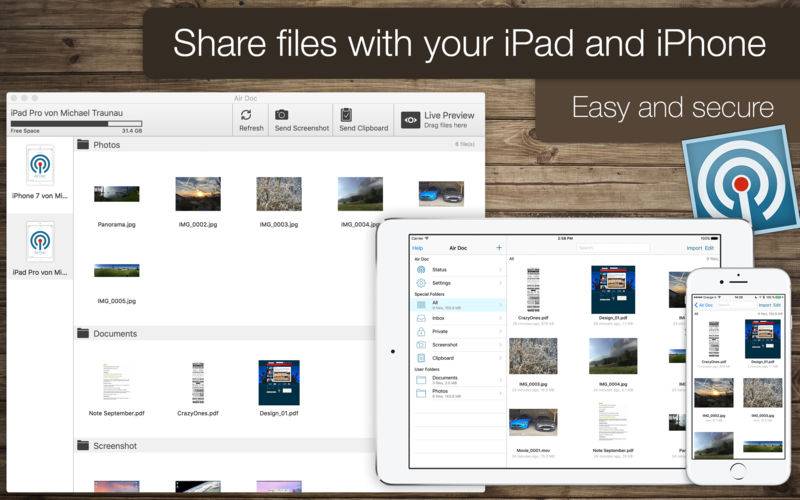Click the iPhone home button

738,470
